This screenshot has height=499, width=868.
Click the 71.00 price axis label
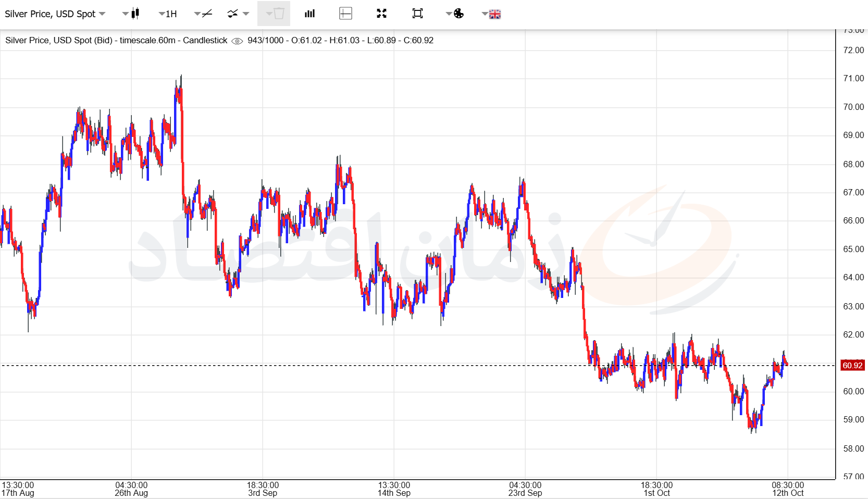point(853,78)
